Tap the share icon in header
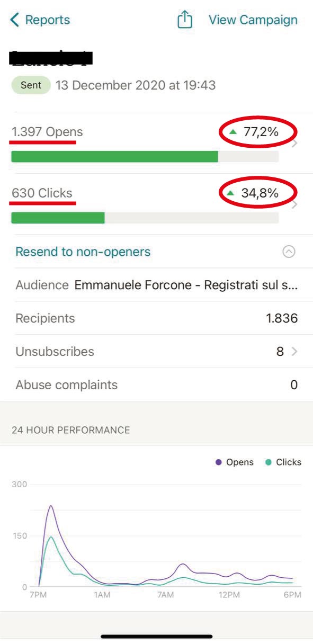Image resolution: width=313 pixels, height=644 pixels. point(184,20)
